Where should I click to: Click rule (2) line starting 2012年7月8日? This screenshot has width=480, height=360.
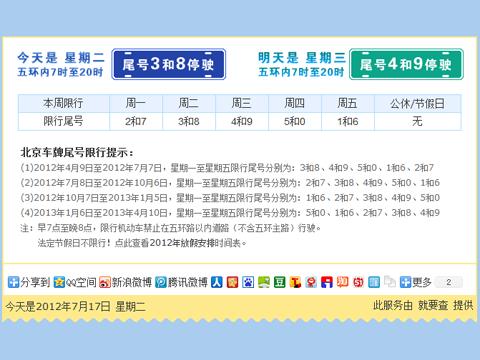click(x=230, y=183)
